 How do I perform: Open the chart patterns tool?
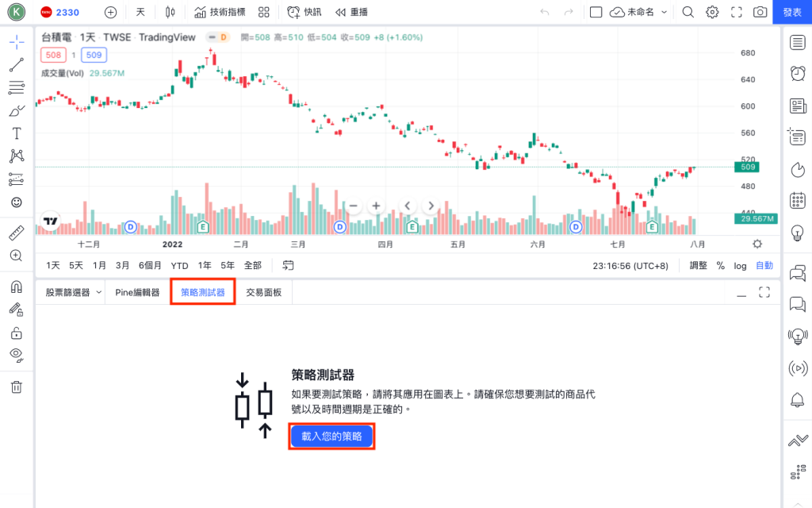tap(17, 156)
